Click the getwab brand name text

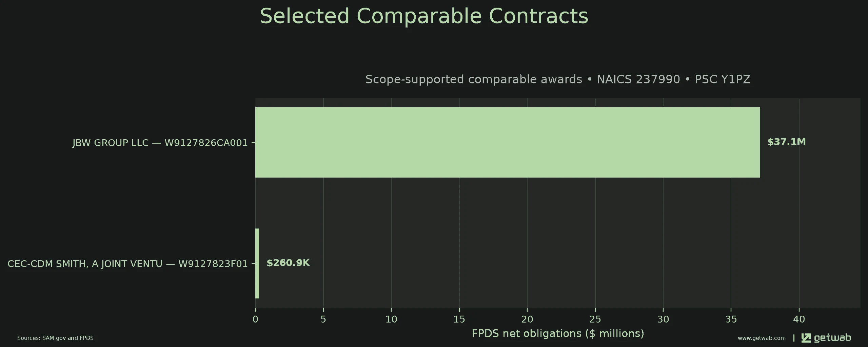pyautogui.click(x=832, y=338)
